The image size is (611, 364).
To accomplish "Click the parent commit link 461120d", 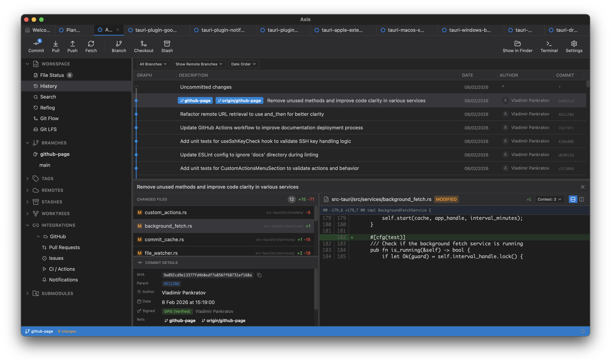I will [171, 284].
